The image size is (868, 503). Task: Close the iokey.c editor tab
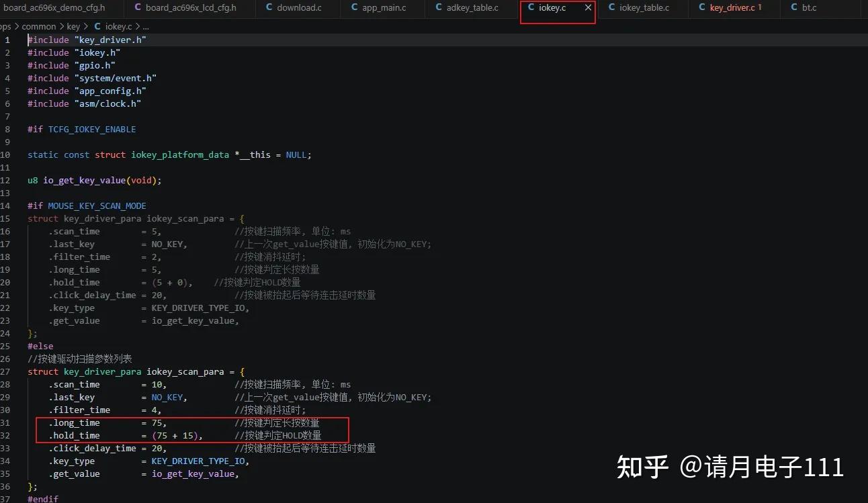(589, 8)
